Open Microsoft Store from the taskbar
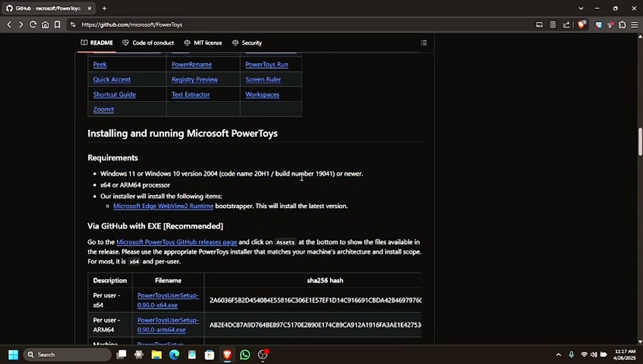The width and height of the screenshot is (643, 364). [209, 354]
